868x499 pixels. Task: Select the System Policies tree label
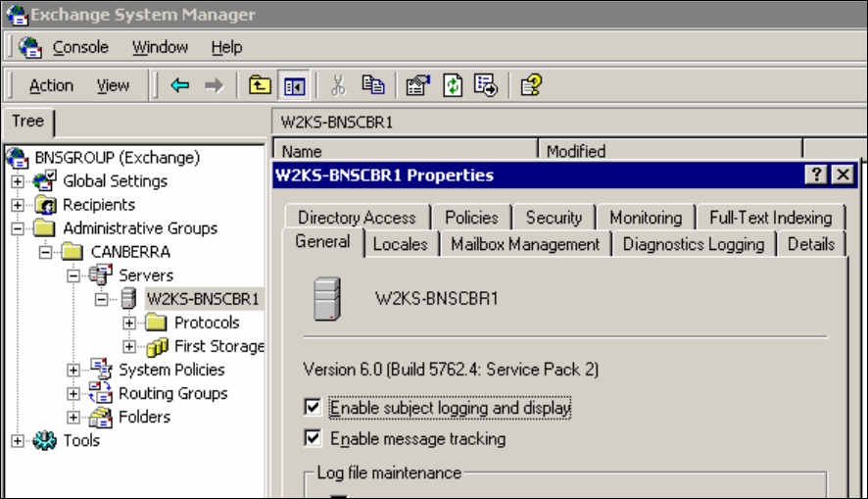click(171, 370)
